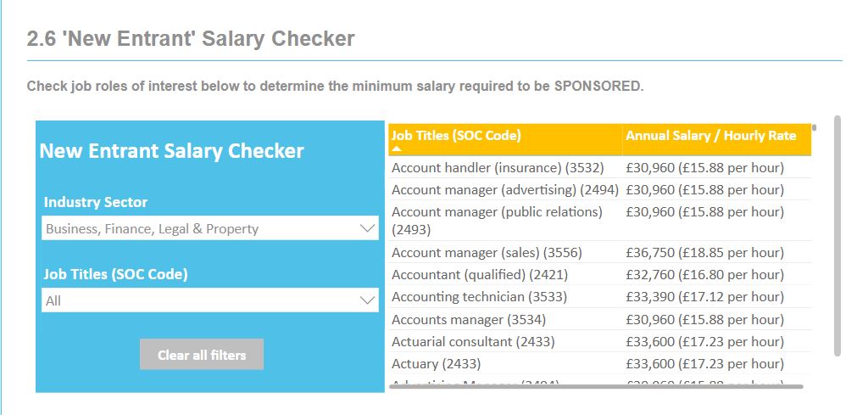Sort by Job Titles (SOC Code) column header
The width and height of the screenshot is (868, 415).
(456, 135)
